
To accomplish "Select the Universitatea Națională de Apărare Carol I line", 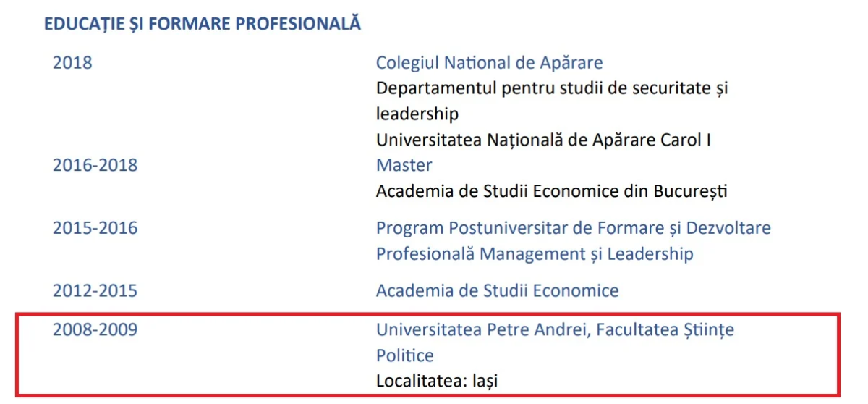I will coord(543,140).
